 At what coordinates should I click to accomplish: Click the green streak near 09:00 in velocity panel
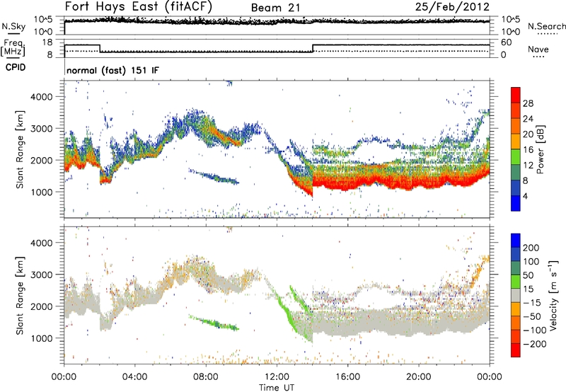tap(215, 323)
